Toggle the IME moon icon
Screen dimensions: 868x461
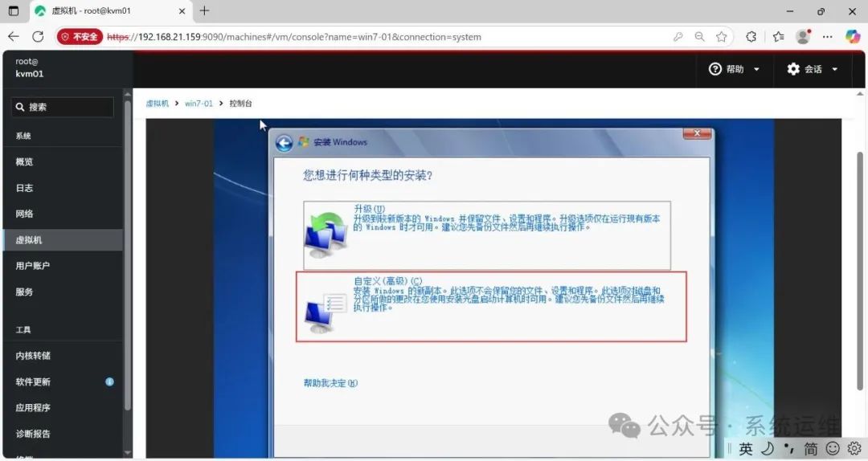click(768, 448)
